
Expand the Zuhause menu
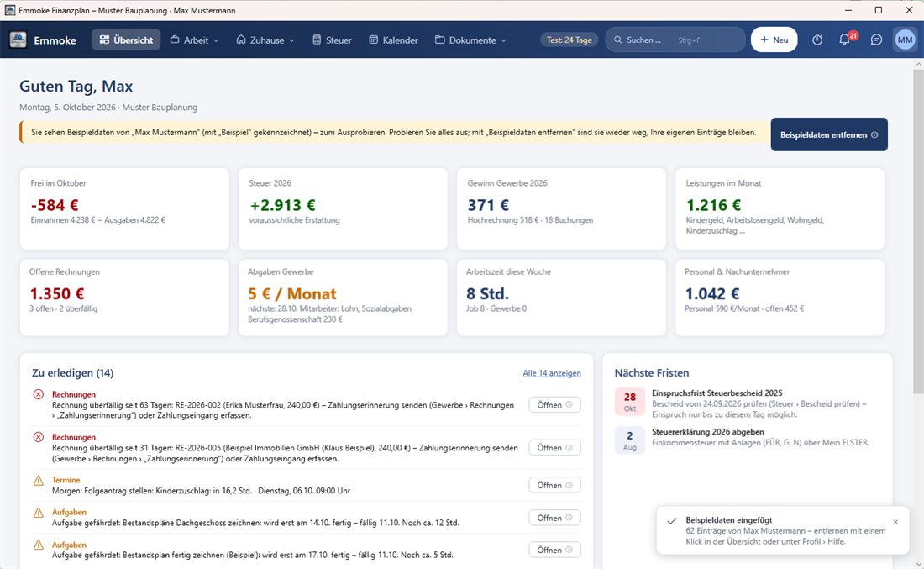coord(265,40)
